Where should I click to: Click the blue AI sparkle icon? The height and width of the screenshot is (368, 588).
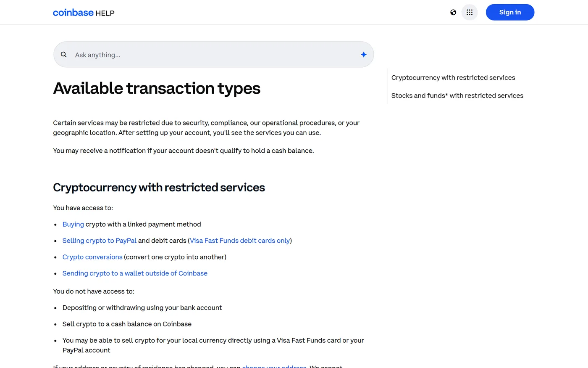tap(364, 54)
